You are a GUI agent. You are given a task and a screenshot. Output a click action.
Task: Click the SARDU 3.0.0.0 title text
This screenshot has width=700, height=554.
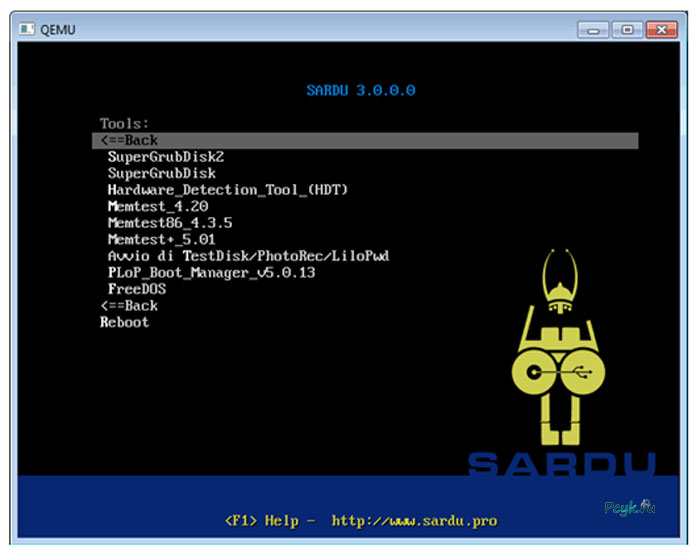coord(361,91)
